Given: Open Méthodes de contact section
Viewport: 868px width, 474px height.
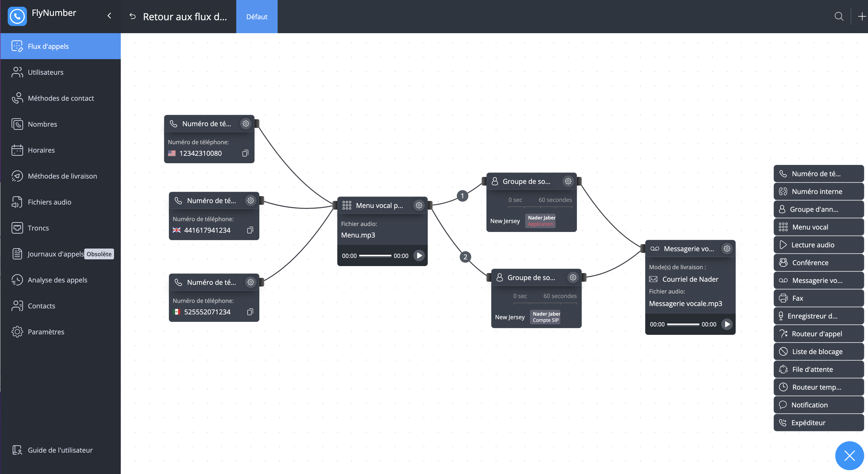Looking at the screenshot, I should point(61,98).
